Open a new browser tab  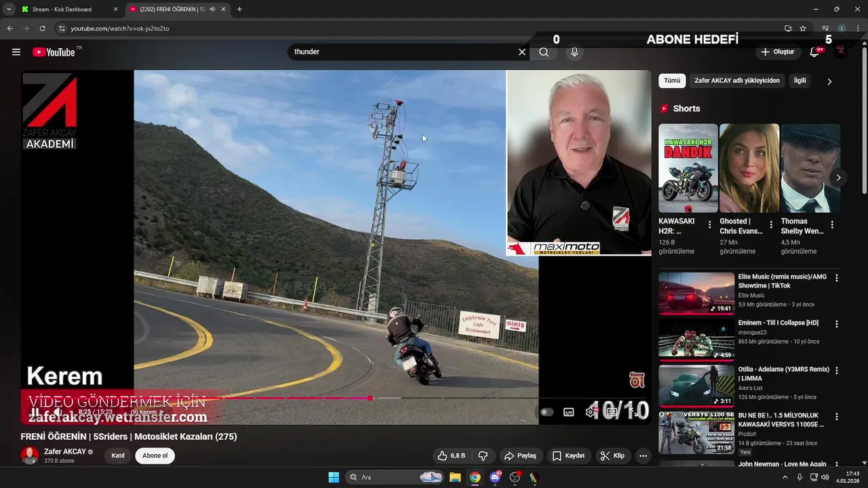239,9
